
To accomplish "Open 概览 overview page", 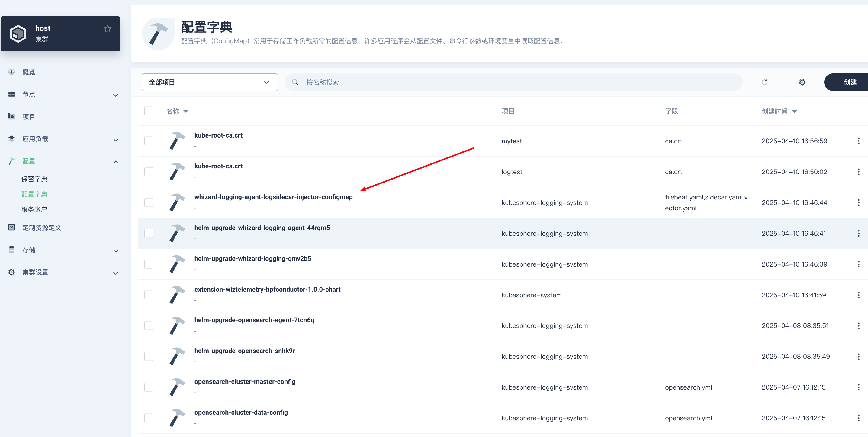I will coord(29,72).
